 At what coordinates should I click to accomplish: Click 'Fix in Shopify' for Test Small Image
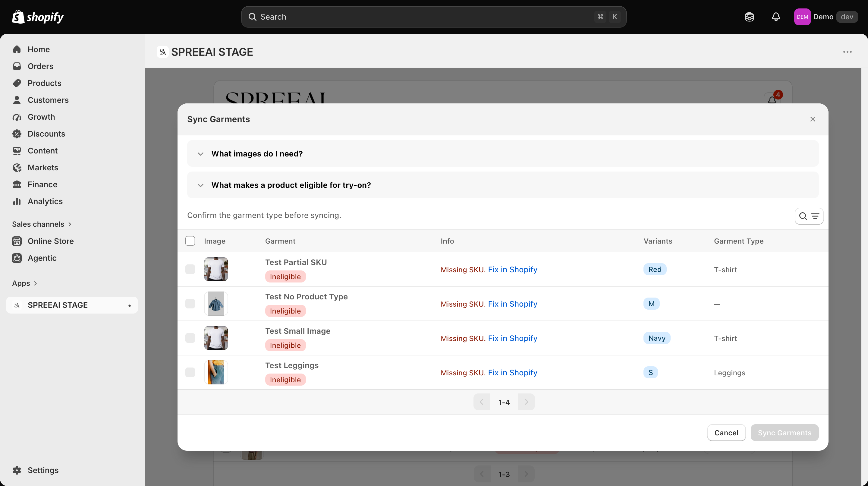click(x=512, y=338)
